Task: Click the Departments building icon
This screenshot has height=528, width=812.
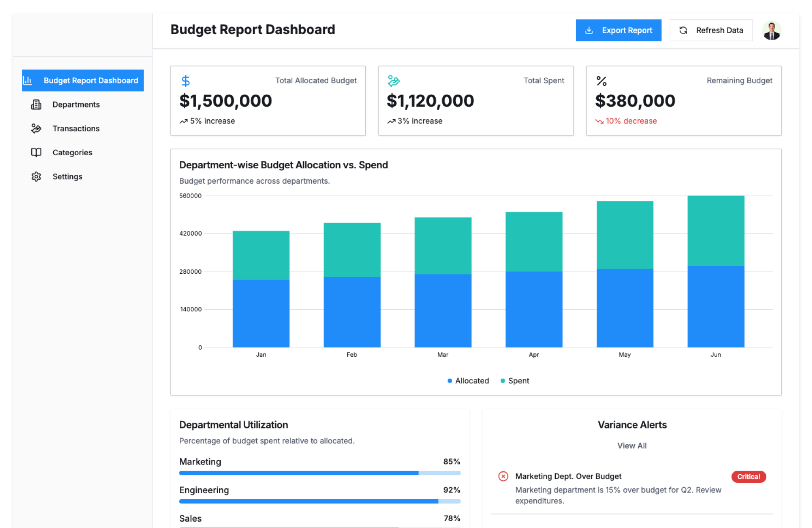Action: click(36, 104)
